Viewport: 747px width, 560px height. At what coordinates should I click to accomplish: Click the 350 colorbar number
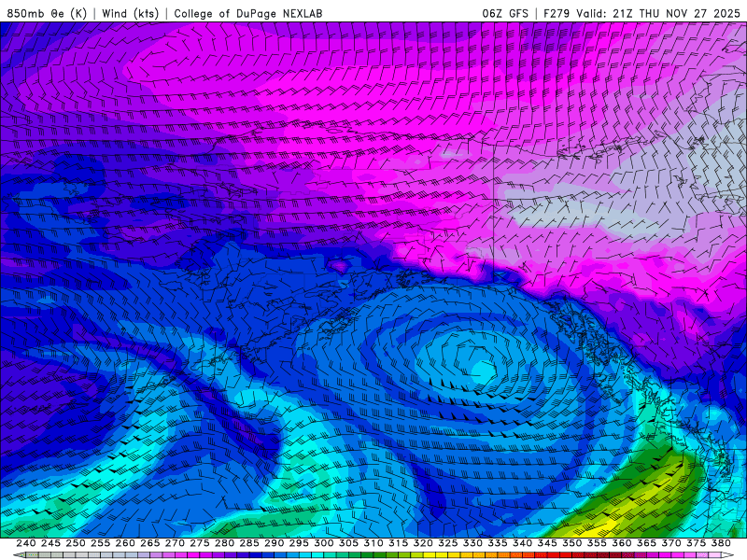571,543
